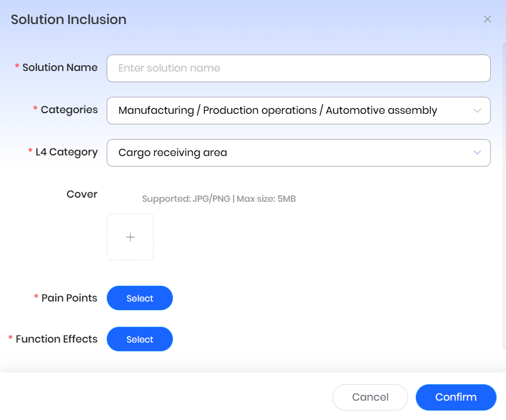506x420 pixels.
Task: Click the Categories field label
Action: click(69, 110)
